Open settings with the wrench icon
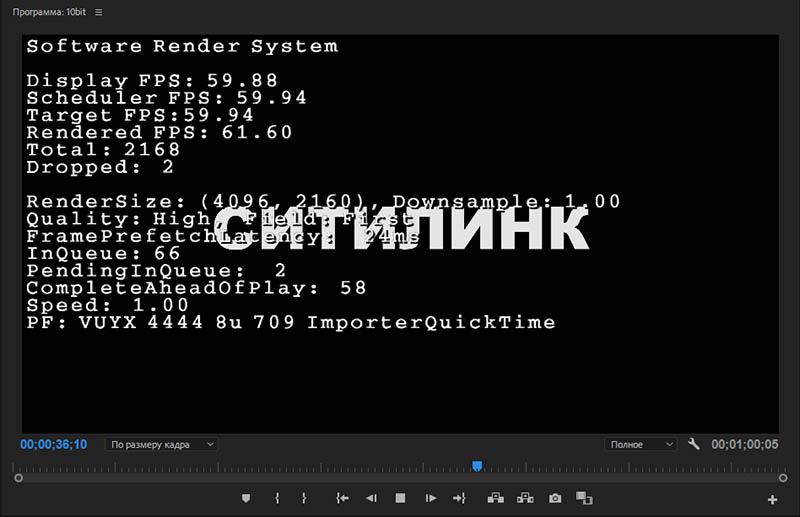The image size is (800, 517). (693, 444)
